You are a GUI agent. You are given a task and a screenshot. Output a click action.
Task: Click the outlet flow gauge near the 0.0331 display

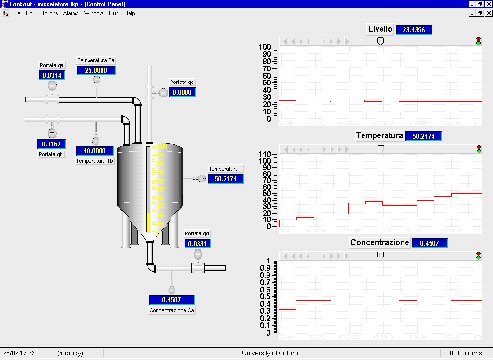point(198,254)
